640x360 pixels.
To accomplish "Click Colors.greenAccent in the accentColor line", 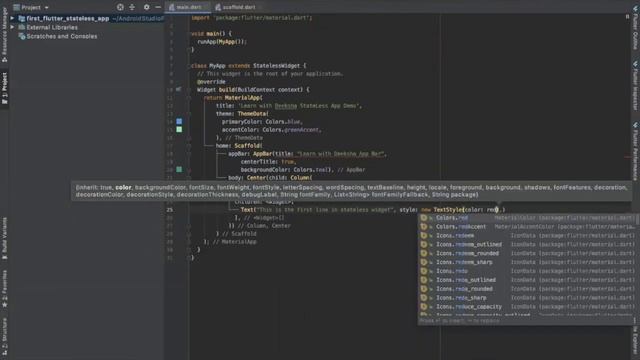I will click(291, 130).
